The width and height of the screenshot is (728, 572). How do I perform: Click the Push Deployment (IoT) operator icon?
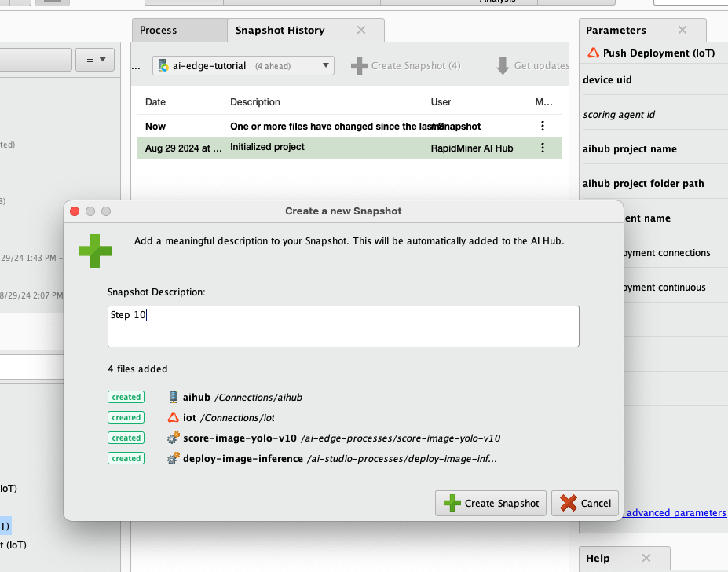[593, 53]
